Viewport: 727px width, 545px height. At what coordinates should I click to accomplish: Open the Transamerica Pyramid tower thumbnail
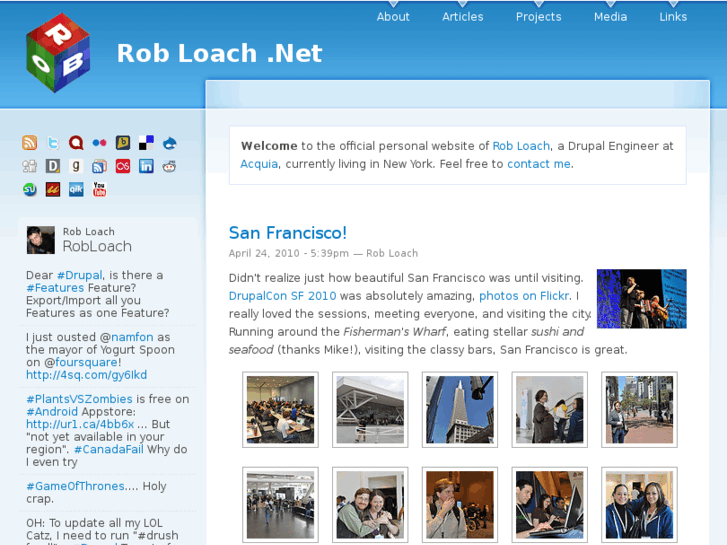(459, 410)
